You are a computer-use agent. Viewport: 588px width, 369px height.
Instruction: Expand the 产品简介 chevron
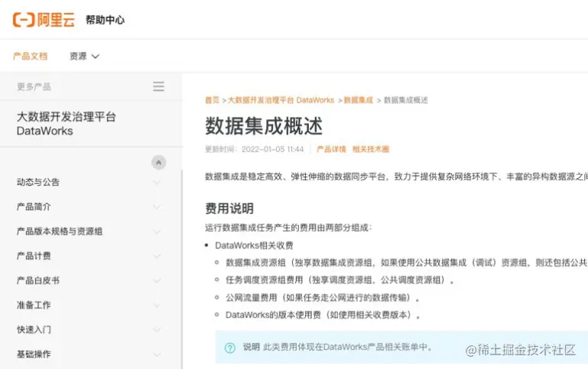157,207
